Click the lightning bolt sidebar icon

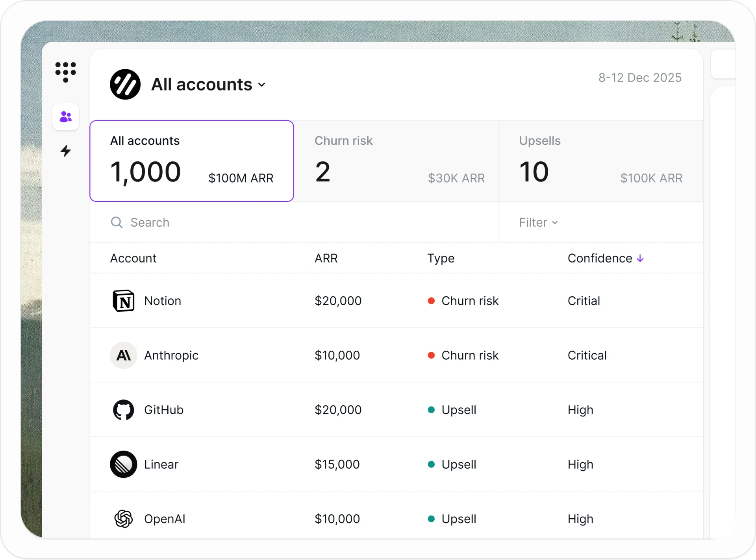coord(66,151)
